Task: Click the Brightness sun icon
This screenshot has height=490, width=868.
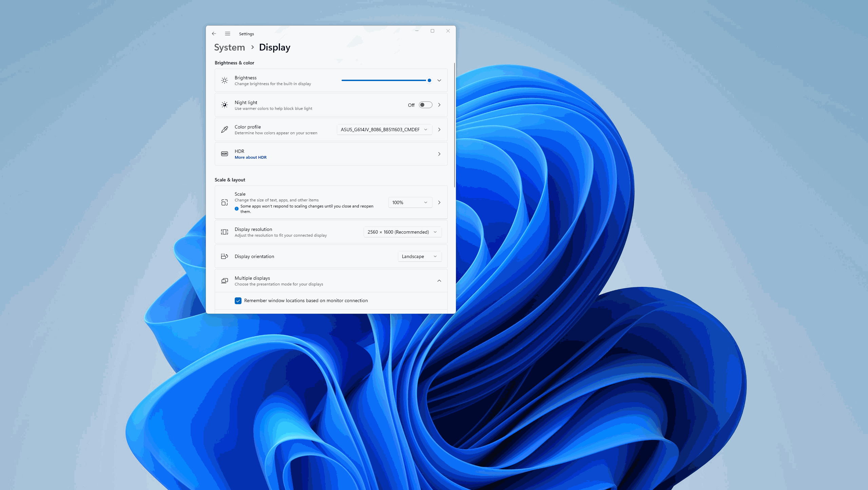Action: pos(225,80)
